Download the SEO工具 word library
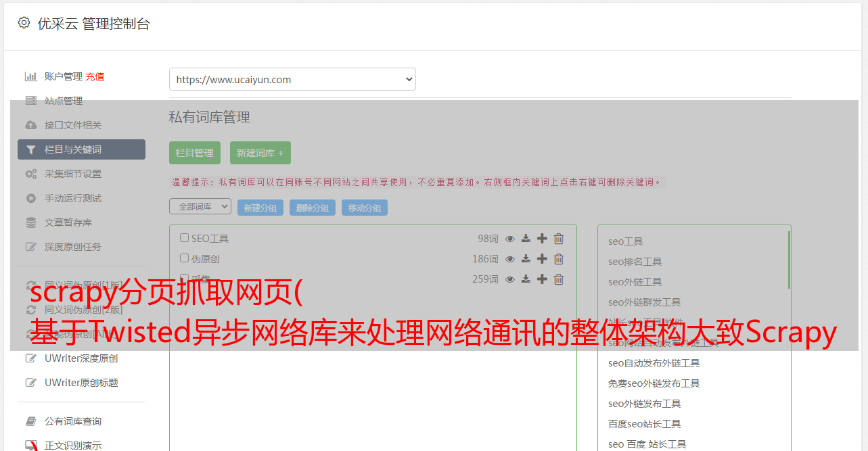 click(526, 239)
